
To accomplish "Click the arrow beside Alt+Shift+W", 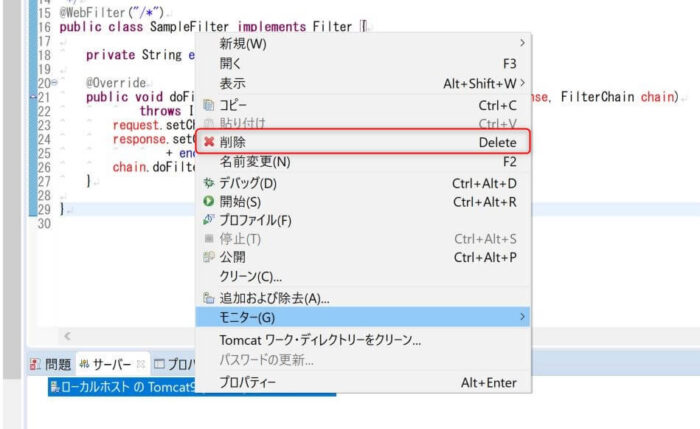I will (522, 83).
